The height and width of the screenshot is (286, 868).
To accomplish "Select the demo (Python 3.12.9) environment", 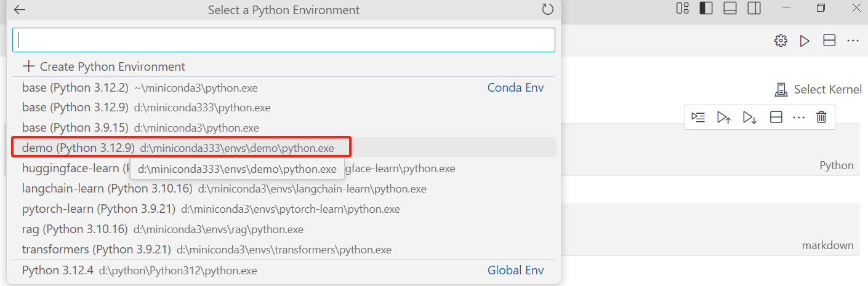I will (179, 148).
